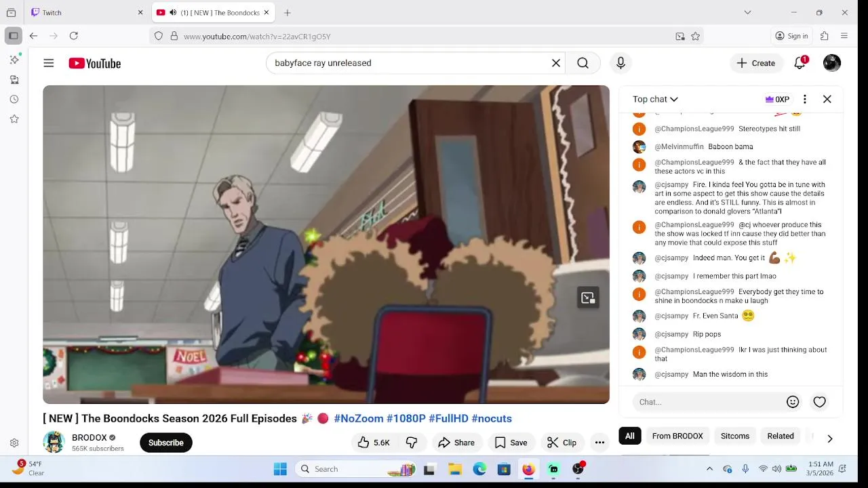Open the #FullHD hashtag link
868x488 pixels.
pyautogui.click(x=448, y=418)
